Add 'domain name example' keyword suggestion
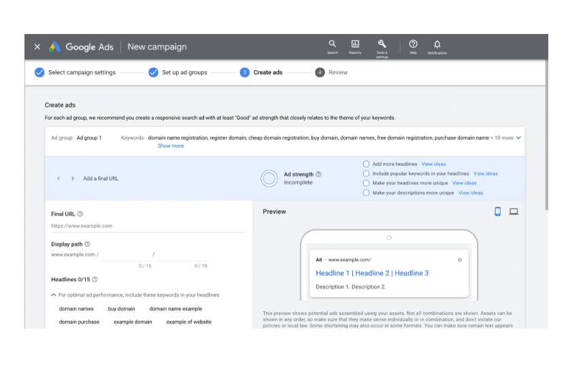 pos(176,309)
